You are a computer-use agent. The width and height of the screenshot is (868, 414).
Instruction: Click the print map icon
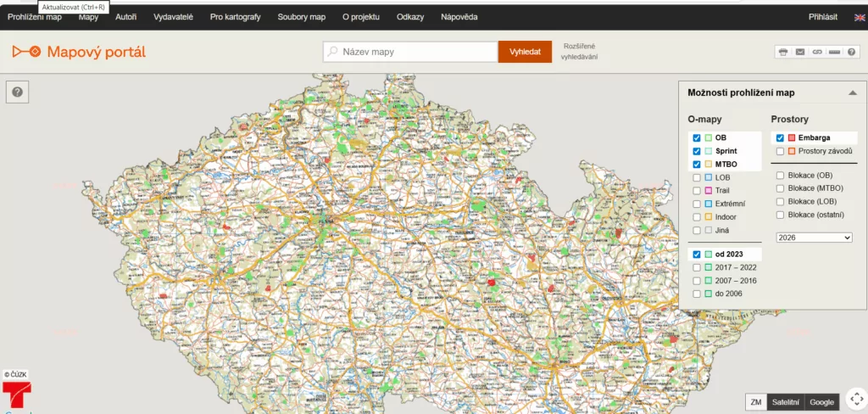click(783, 52)
